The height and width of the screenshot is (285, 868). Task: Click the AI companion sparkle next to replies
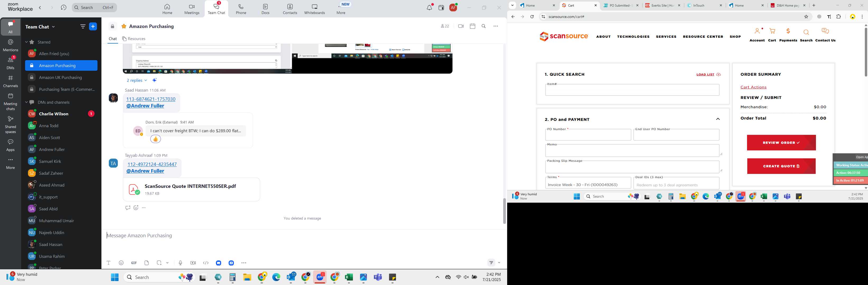[155, 80]
